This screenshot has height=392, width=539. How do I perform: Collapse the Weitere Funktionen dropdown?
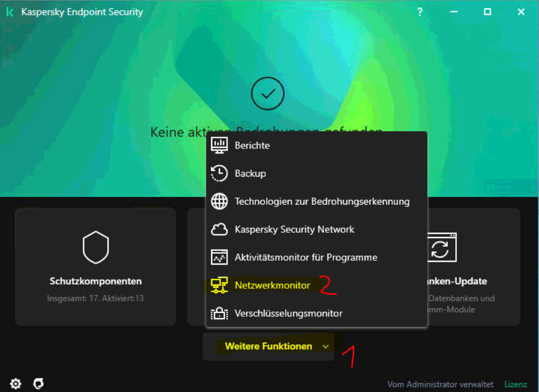coord(268,346)
